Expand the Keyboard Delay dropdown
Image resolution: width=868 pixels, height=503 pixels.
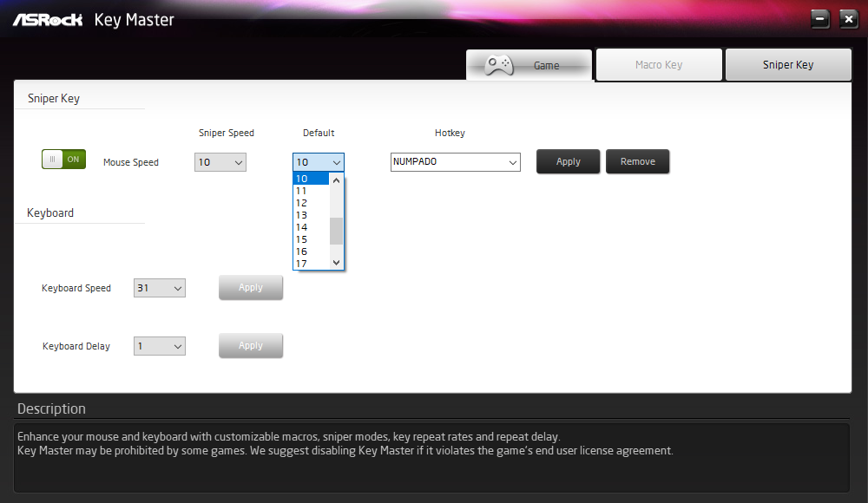pyautogui.click(x=160, y=346)
